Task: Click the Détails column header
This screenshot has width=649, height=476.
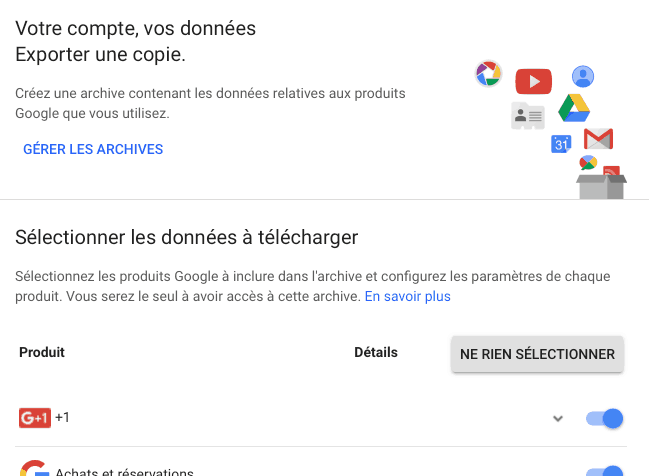Action: tap(376, 352)
